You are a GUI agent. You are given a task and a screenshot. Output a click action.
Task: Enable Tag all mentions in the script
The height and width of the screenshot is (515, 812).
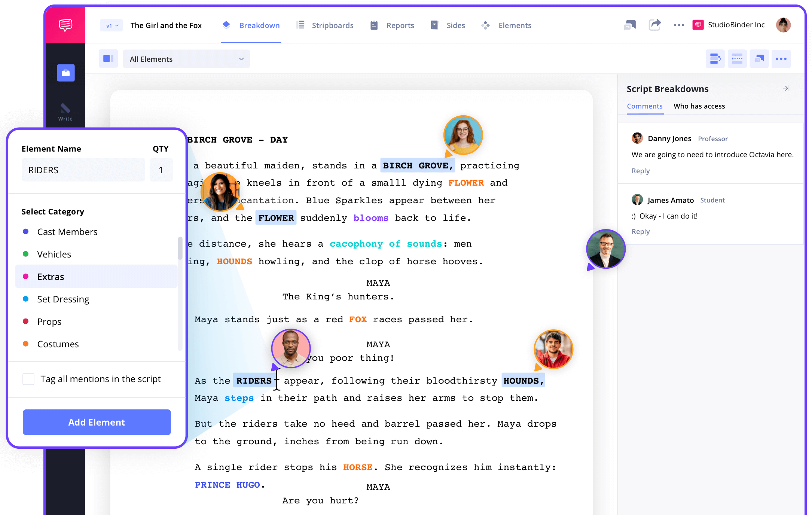[28, 379]
